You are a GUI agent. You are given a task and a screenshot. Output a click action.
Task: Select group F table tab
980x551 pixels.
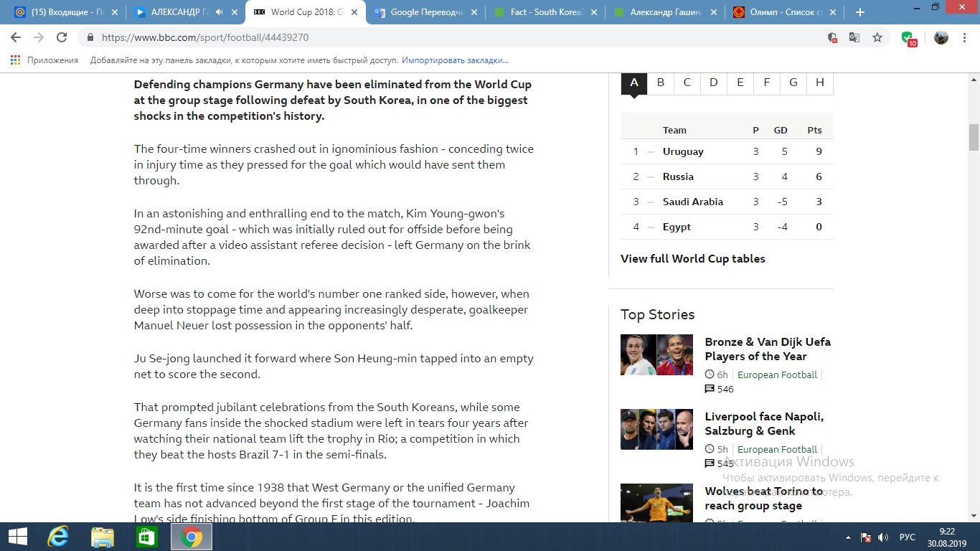(x=767, y=83)
